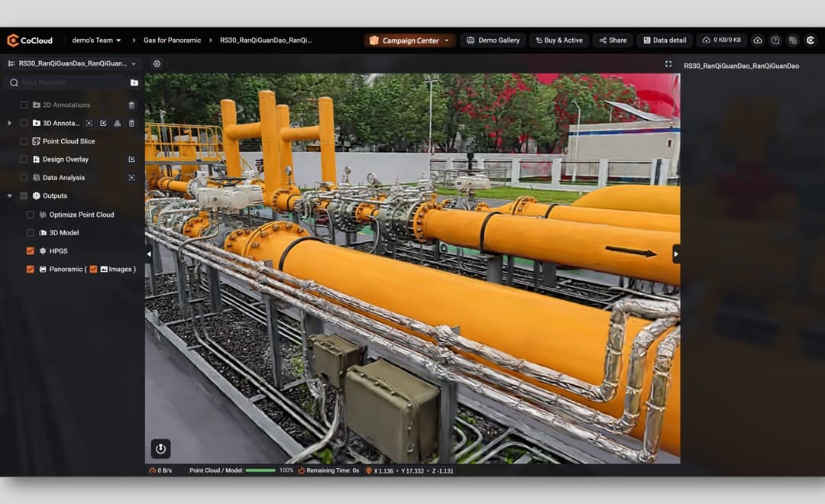Uncheck the Images checkbox
825x504 pixels.
click(x=93, y=269)
